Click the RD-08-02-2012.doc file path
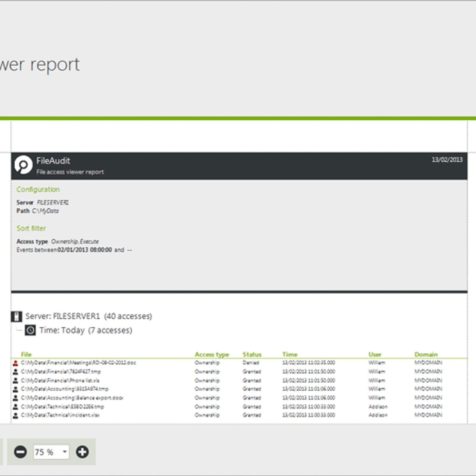This screenshot has height=476, width=476. [x=79, y=363]
